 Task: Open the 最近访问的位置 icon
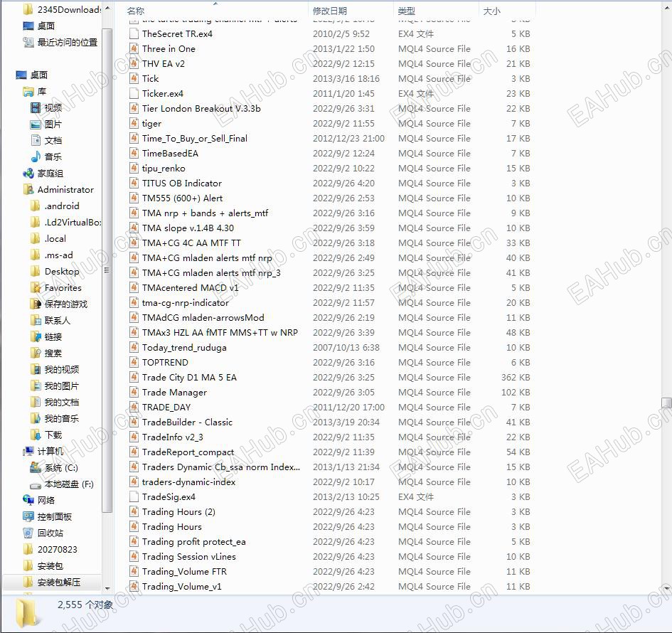tap(28, 42)
